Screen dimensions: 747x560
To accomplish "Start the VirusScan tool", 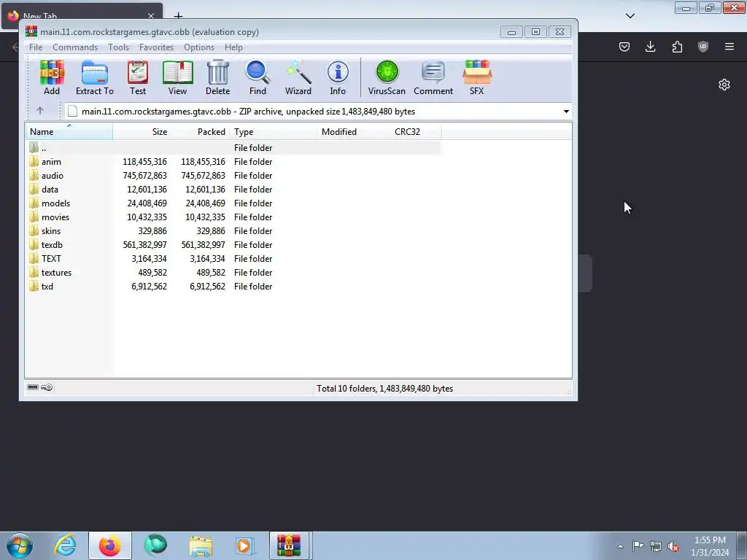I will point(387,77).
